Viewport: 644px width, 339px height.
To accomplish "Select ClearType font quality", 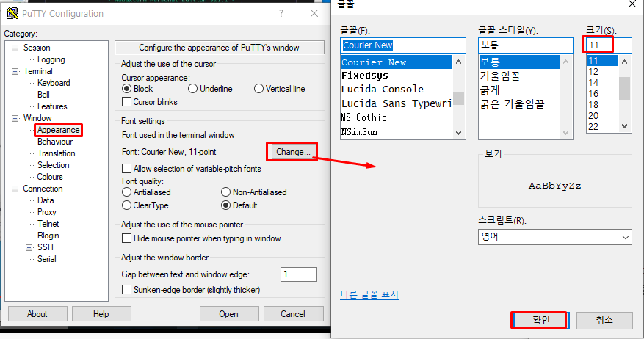I will pos(126,205).
